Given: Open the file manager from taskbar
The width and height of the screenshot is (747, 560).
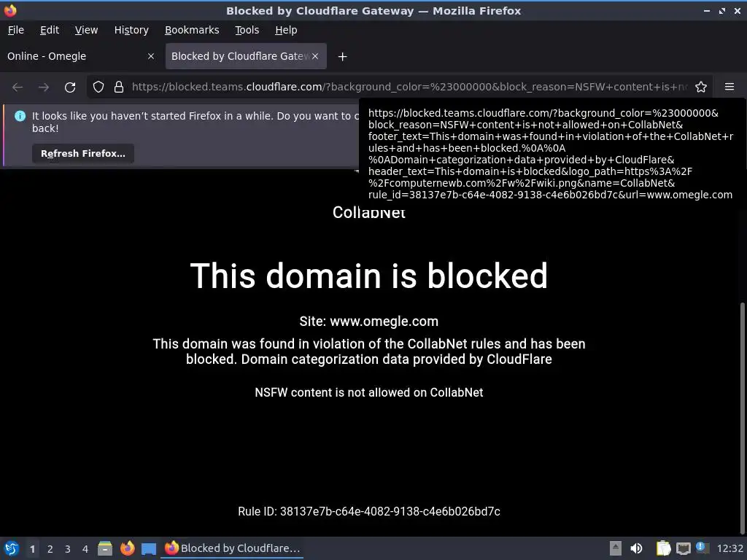Looking at the screenshot, I should 105,548.
